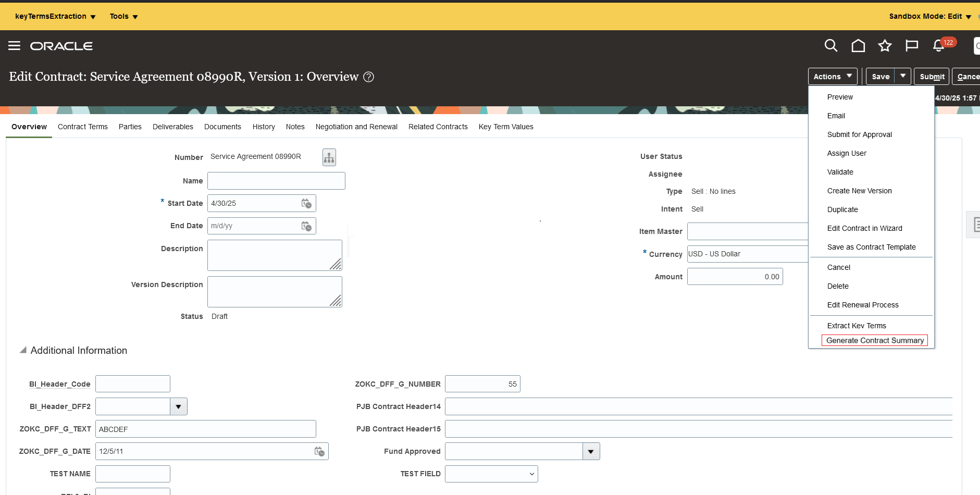Viewport: 980px width, 495px height.
Task: Click the home icon in the header
Action: 858,46
